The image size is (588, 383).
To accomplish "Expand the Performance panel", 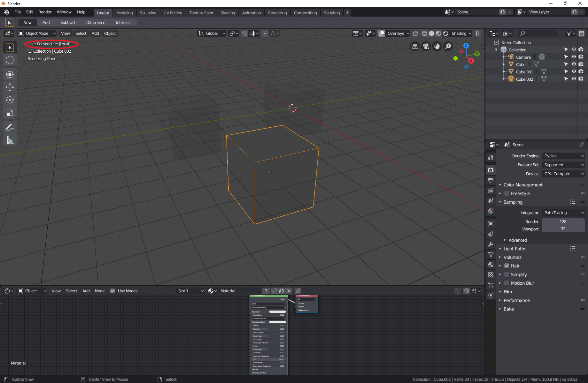I will [x=516, y=300].
